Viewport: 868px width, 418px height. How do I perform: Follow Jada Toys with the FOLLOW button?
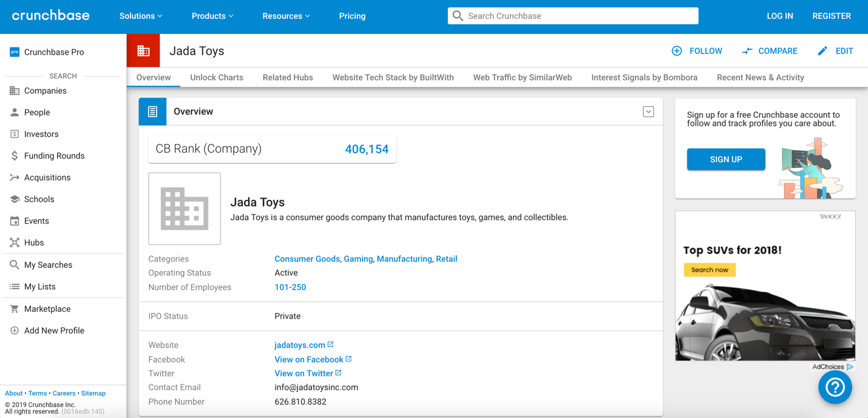tap(697, 51)
